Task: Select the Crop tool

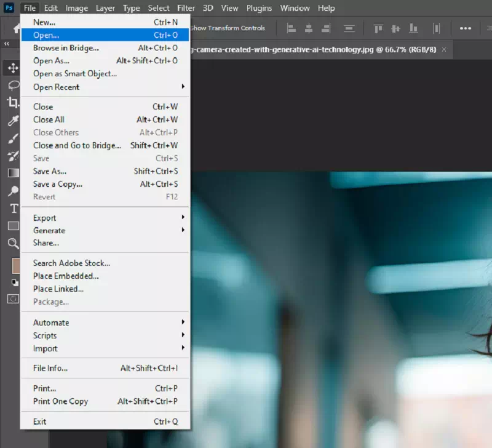Action: pos(13,102)
